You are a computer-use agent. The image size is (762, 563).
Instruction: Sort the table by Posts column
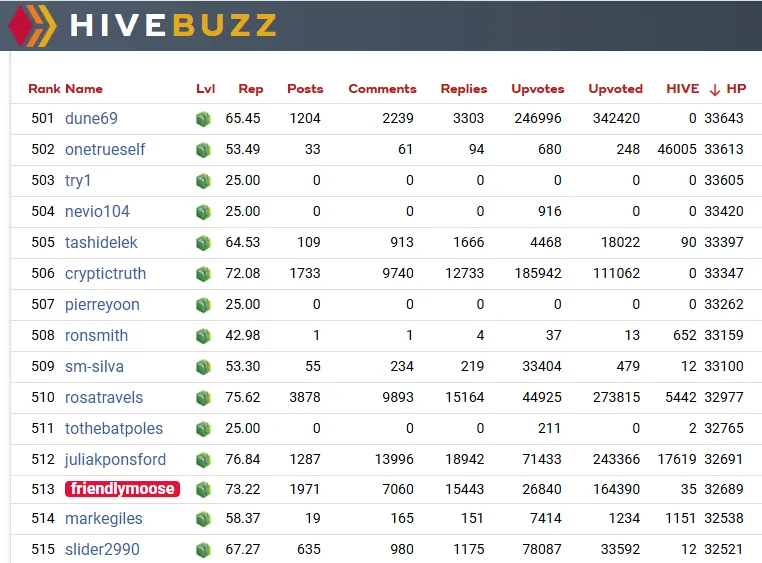click(x=305, y=89)
